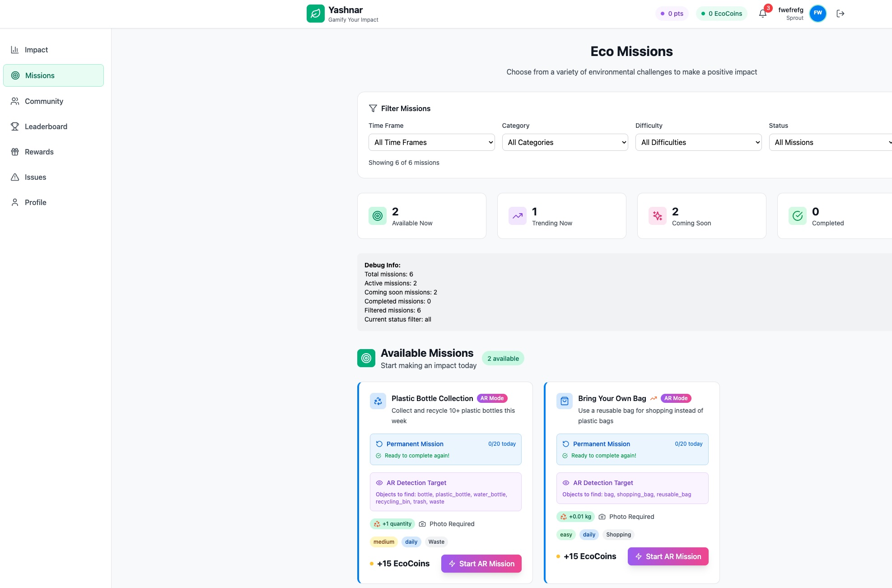Screen dimensions: 892x588
Task: Click the Yashnar leaf logo icon
Action: point(315,14)
